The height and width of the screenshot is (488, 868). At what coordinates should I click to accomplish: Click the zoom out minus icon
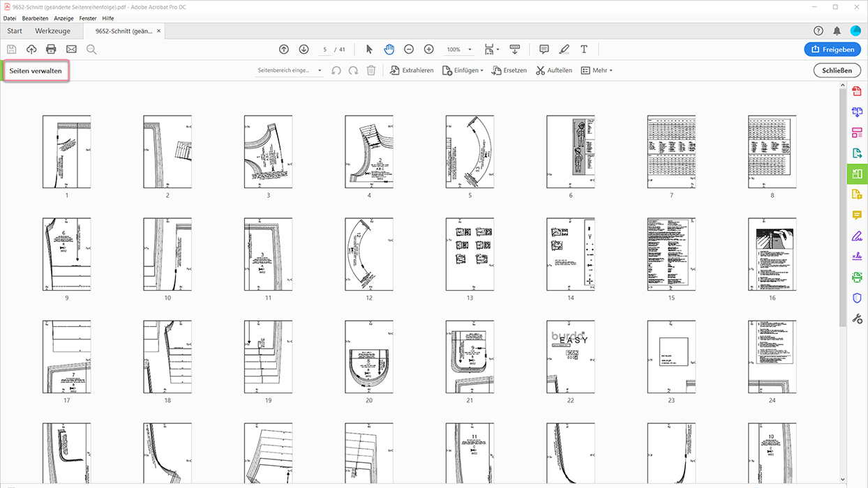click(x=409, y=49)
